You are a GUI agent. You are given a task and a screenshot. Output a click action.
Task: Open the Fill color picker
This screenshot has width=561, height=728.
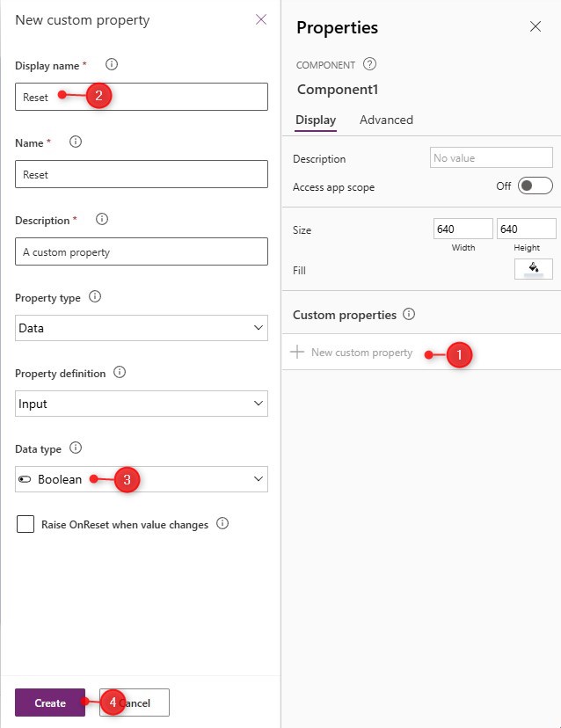pyautogui.click(x=534, y=269)
